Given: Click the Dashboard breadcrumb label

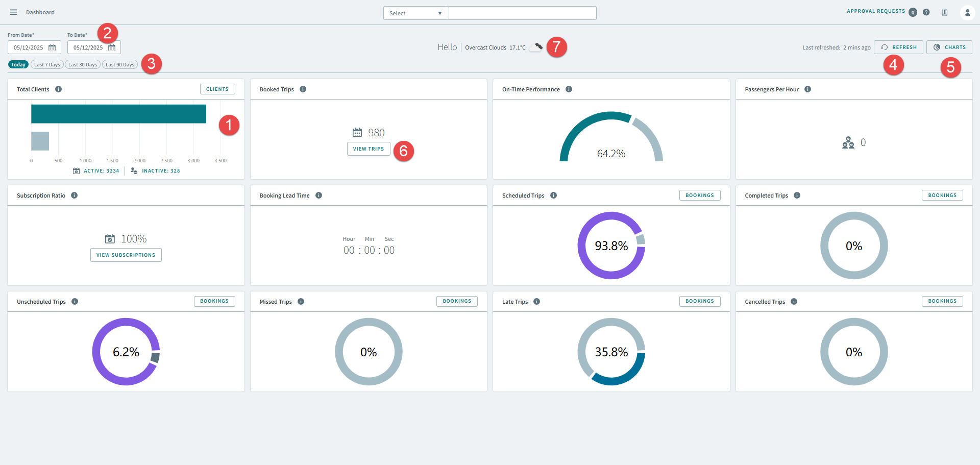Looking at the screenshot, I should [40, 12].
